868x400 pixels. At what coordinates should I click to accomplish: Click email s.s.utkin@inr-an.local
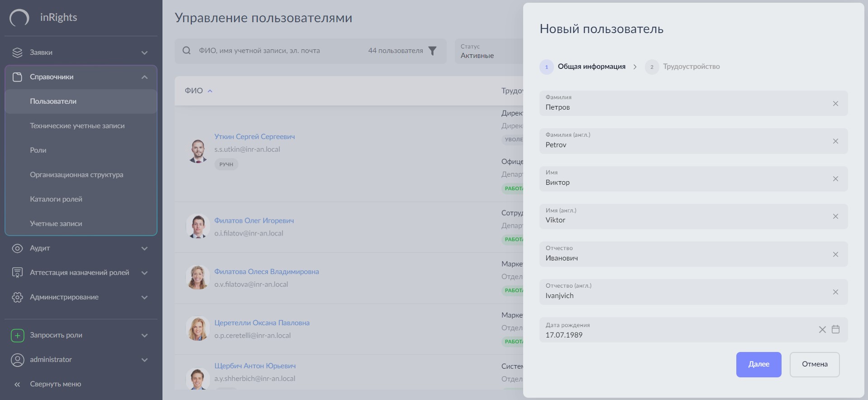pos(247,149)
